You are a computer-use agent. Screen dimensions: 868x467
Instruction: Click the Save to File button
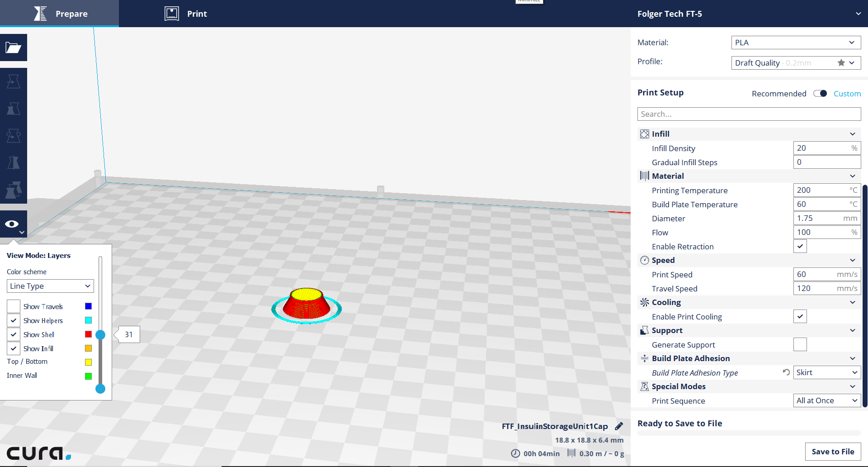click(833, 452)
